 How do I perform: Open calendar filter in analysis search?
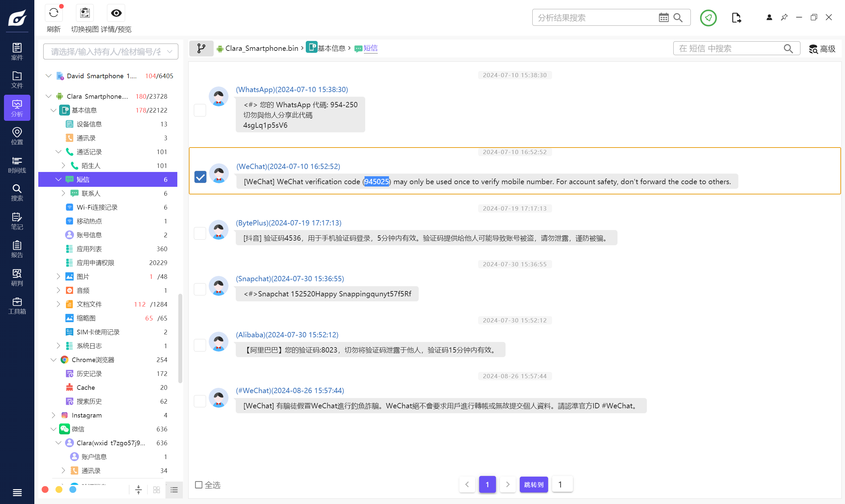[663, 18]
